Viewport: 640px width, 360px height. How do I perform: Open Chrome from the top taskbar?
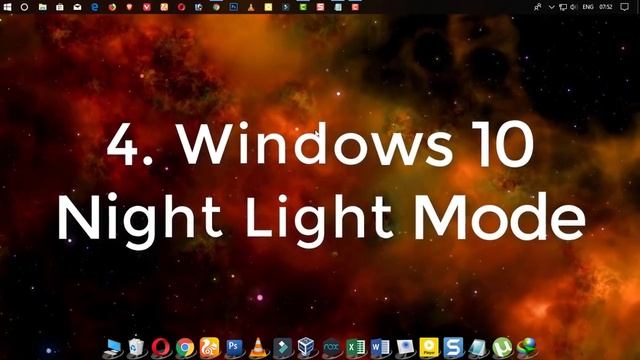click(x=216, y=7)
